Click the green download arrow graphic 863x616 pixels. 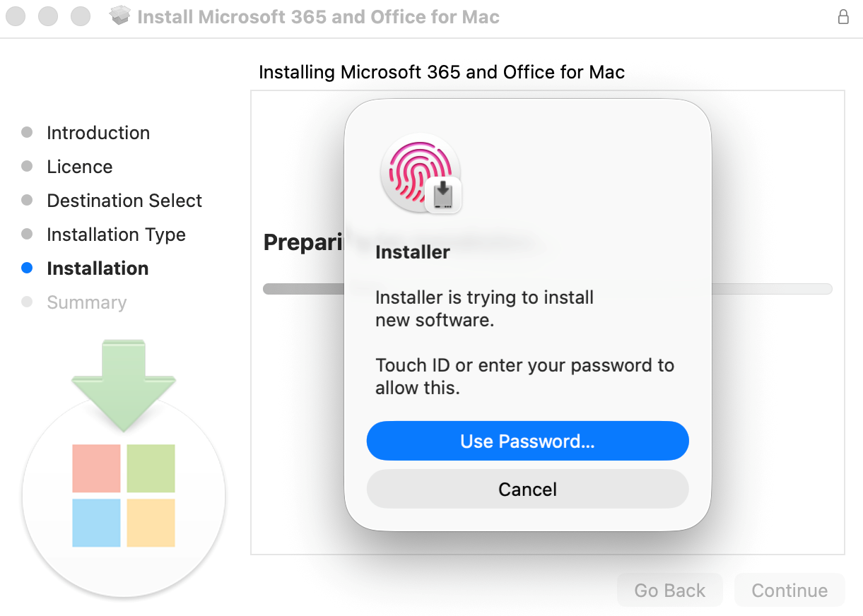[x=124, y=386]
